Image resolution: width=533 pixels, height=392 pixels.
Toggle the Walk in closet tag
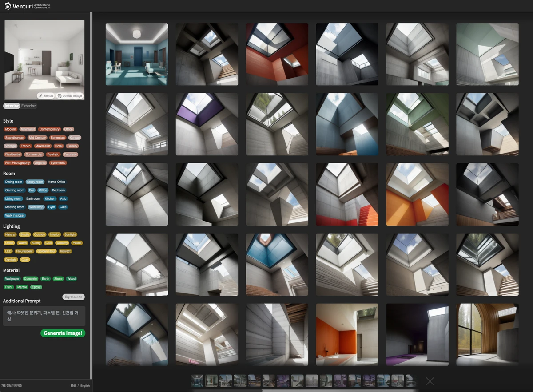[x=15, y=216]
